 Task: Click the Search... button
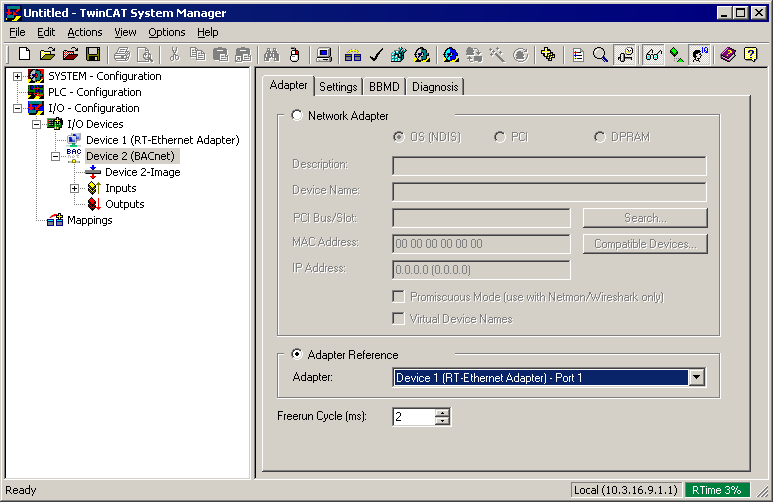(645, 217)
